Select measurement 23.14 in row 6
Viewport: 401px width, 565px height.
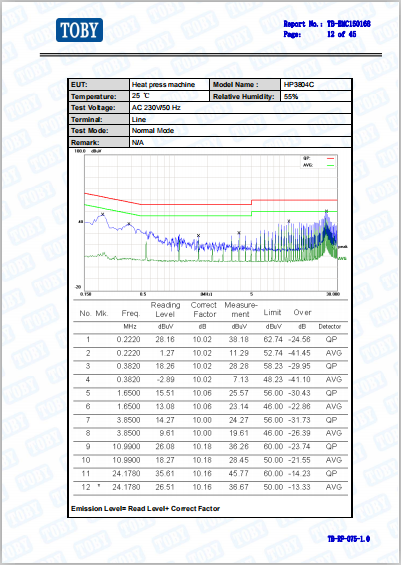tap(239, 406)
